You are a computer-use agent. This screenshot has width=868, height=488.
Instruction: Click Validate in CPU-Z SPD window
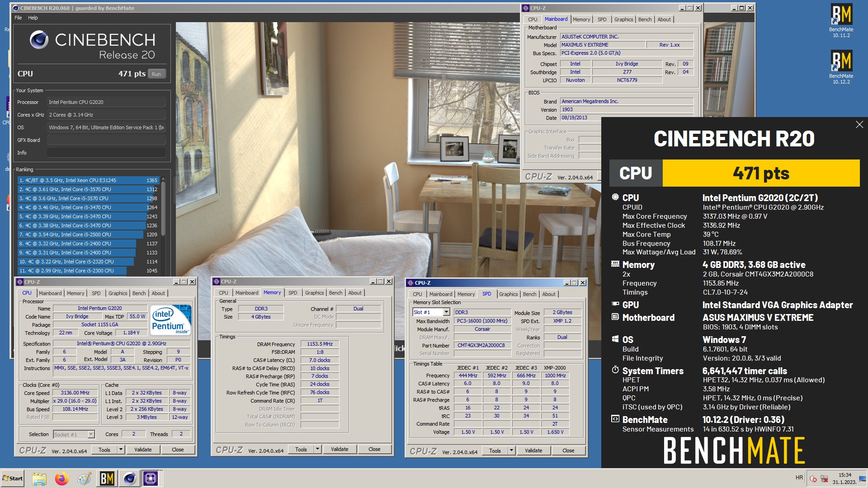coord(533,450)
